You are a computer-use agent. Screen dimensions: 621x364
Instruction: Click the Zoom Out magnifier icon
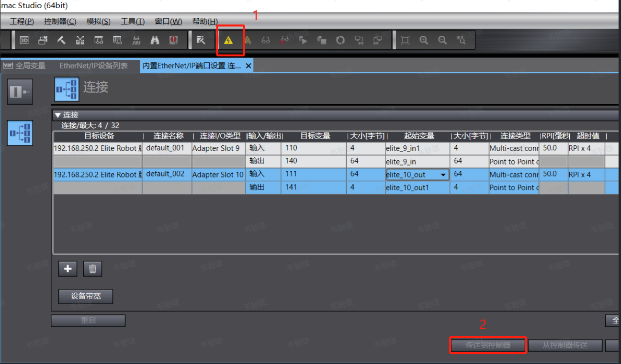[x=442, y=41]
